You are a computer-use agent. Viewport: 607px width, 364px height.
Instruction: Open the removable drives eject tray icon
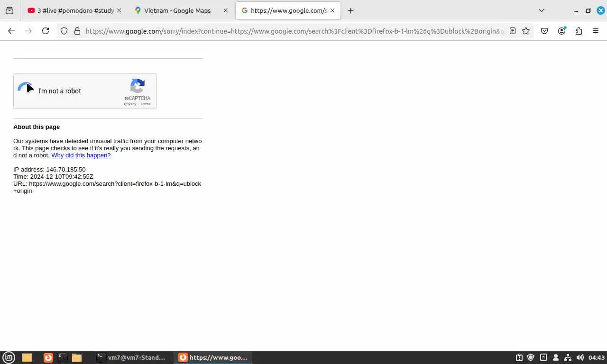point(543,357)
